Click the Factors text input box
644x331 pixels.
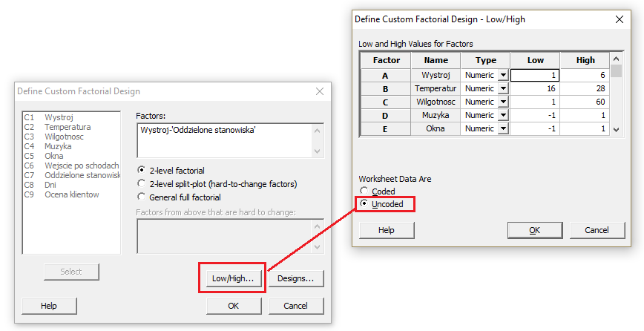click(225, 140)
